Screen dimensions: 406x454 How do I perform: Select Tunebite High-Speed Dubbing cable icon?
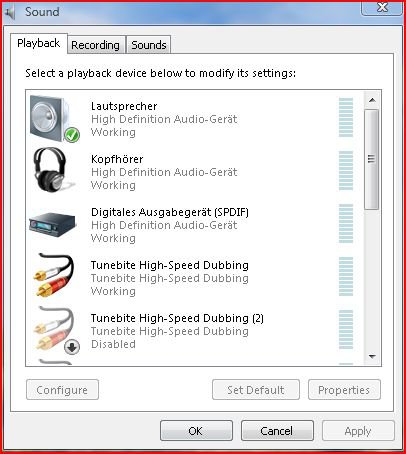tap(53, 275)
